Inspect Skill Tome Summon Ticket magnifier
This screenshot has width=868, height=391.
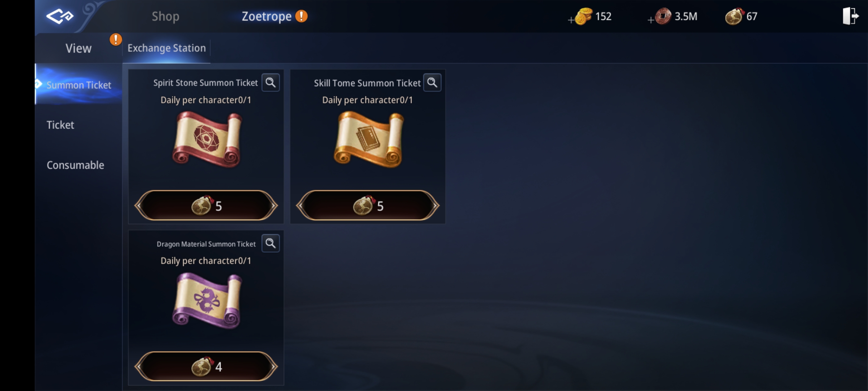(432, 83)
